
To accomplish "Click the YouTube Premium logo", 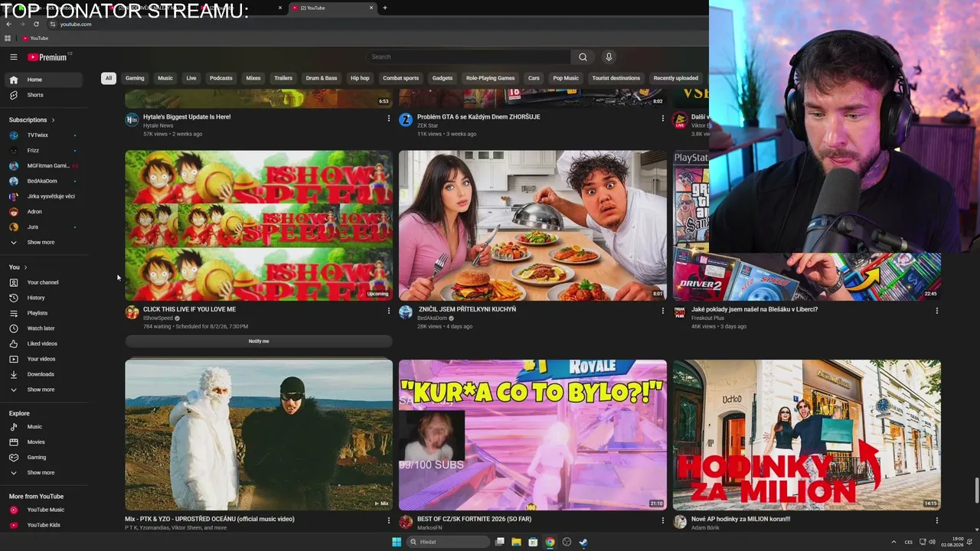I will [x=48, y=57].
